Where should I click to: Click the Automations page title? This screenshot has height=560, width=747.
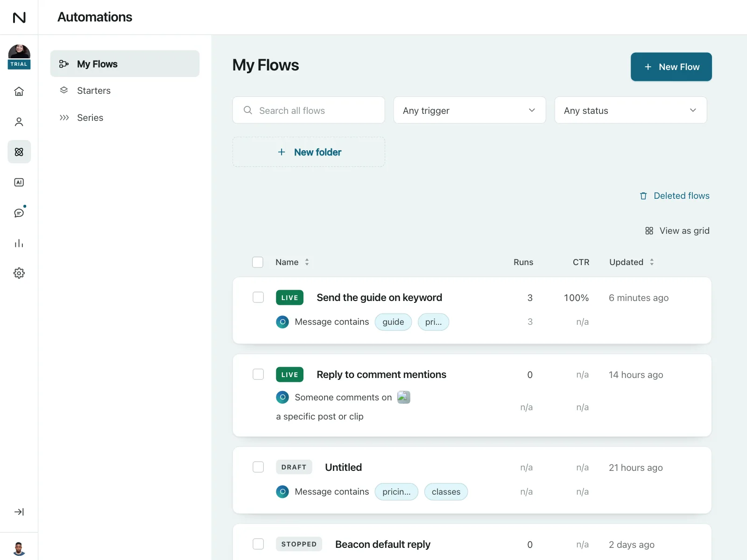click(x=95, y=17)
